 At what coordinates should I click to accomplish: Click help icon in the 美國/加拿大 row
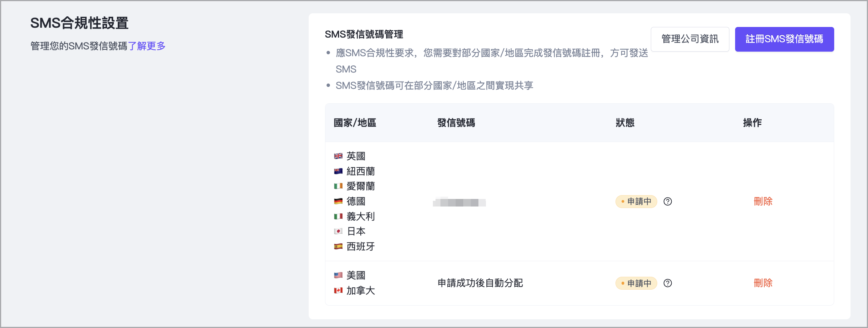click(x=668, y=283)
